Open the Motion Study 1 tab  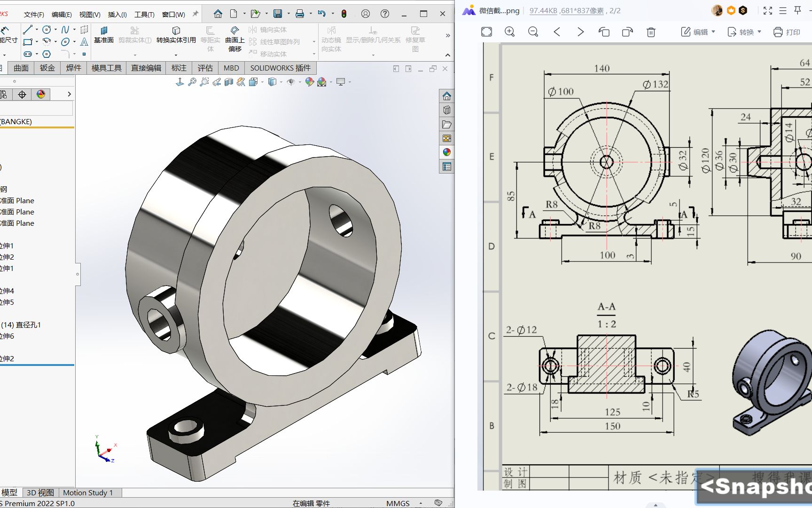pyautogui.click(x=88, y=492)
